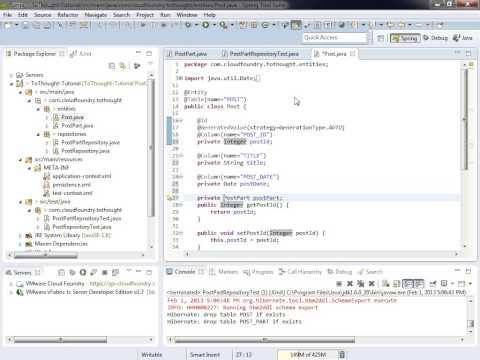Click the Open Console icon
Image resolution: width=480 pixels, height=360 pixels.
pyautogui.click(x=462, y=284)
